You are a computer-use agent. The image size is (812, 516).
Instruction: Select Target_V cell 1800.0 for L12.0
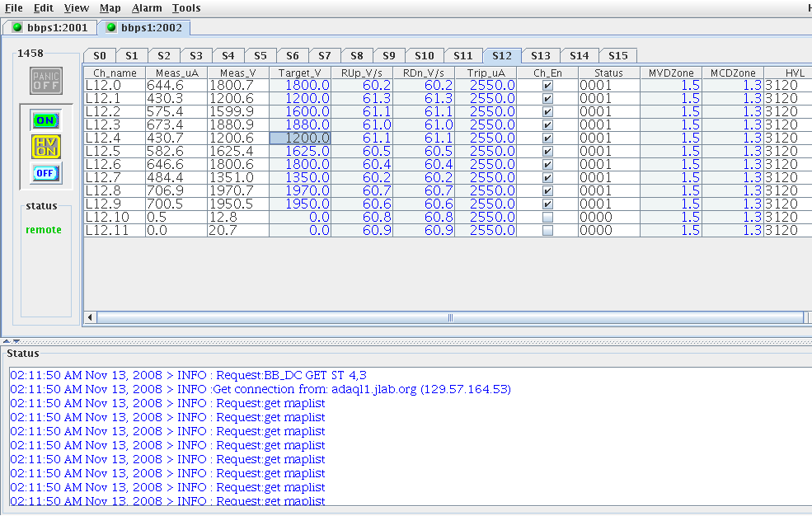(300, 86)
